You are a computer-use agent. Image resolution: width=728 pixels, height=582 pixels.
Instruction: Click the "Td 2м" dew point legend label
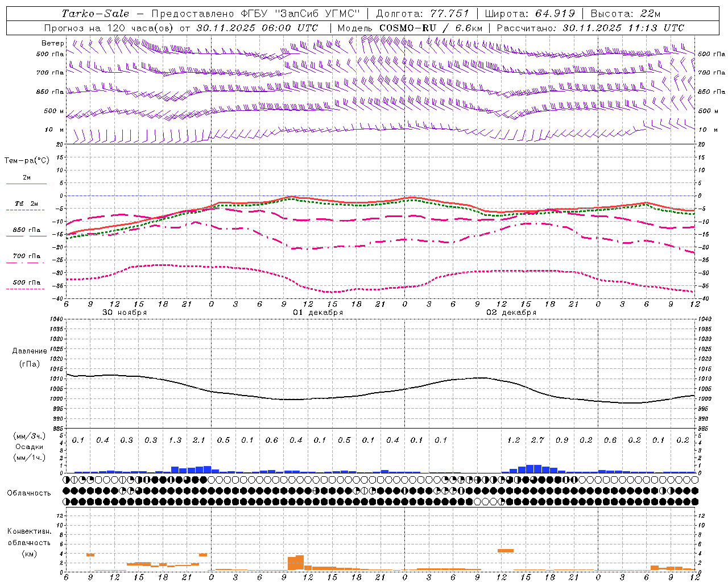[27, 203]
